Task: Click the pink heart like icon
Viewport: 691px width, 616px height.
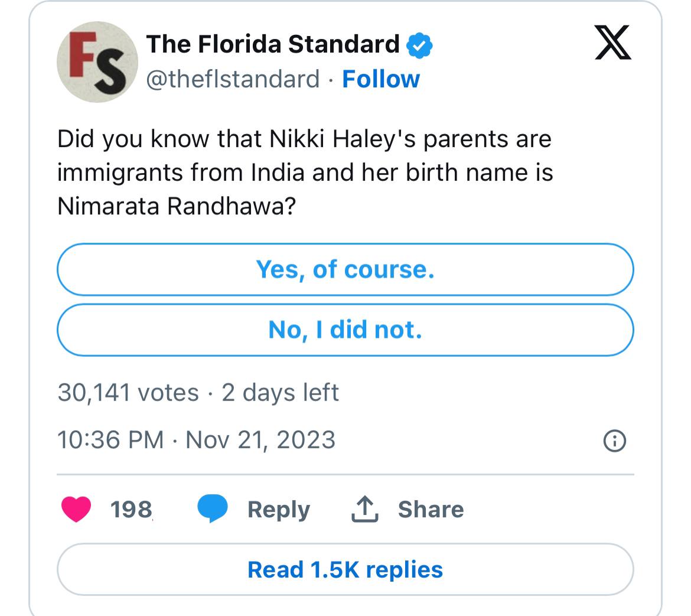Action: click(76, 510)
